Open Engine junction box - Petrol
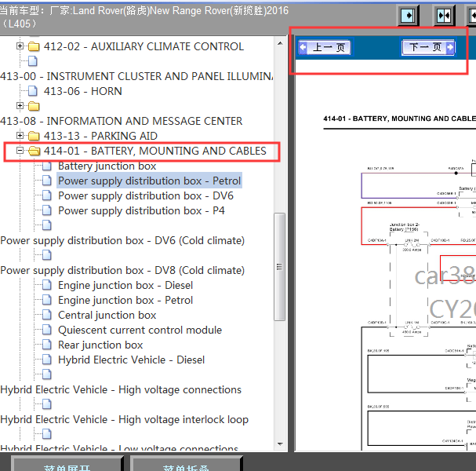The image size is (476, 471). click(125, 300)
